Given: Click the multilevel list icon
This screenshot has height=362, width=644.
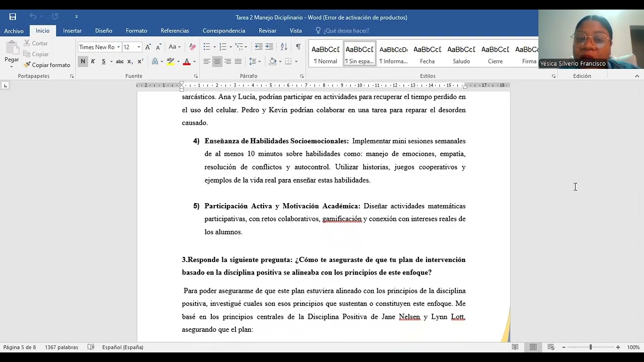Looking at the screenshot, I should tap(239, 47).
